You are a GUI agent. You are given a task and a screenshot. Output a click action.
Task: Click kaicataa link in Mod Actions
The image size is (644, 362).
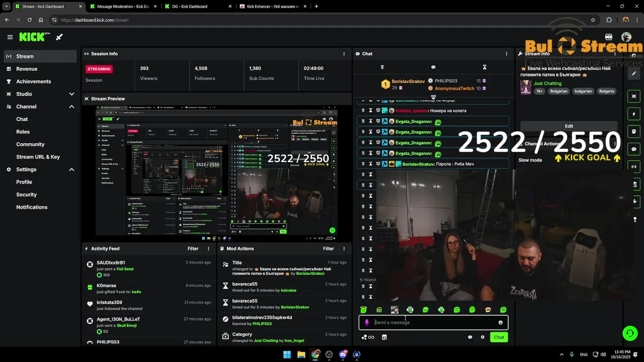tap(288, 291)
